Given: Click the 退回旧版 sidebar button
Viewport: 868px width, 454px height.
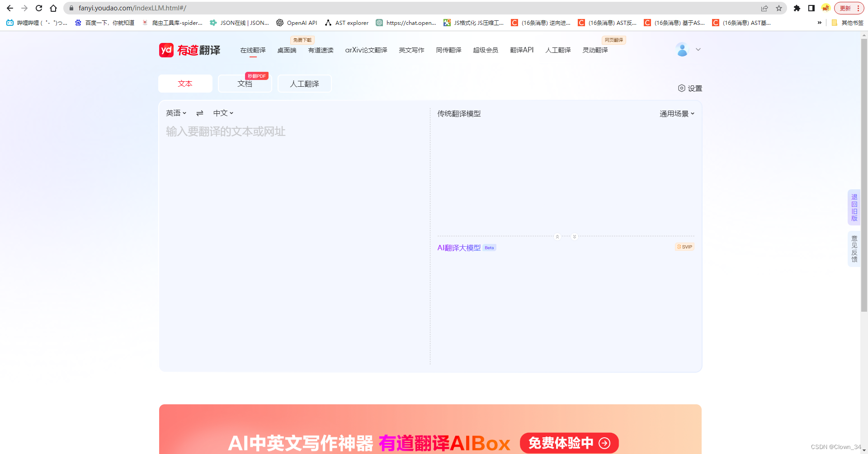Looking at the screenshot, I should [x=854, y=207].
